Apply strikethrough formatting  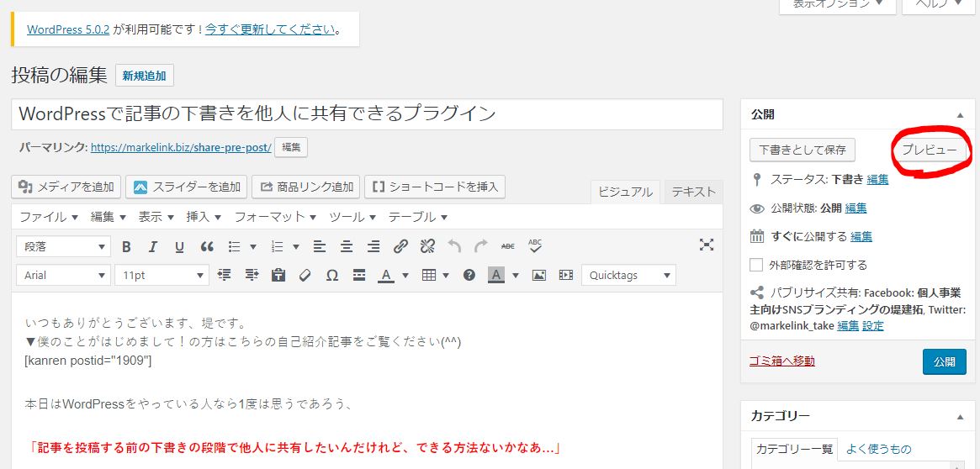click(x=508, y=246)
